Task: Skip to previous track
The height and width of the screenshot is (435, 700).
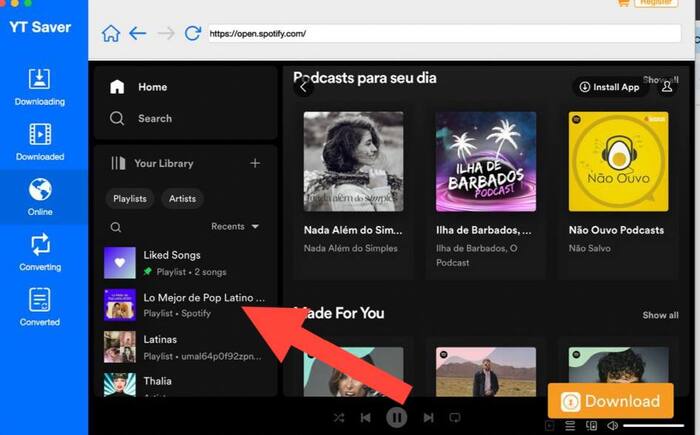Action: click(x=366, y=418)
